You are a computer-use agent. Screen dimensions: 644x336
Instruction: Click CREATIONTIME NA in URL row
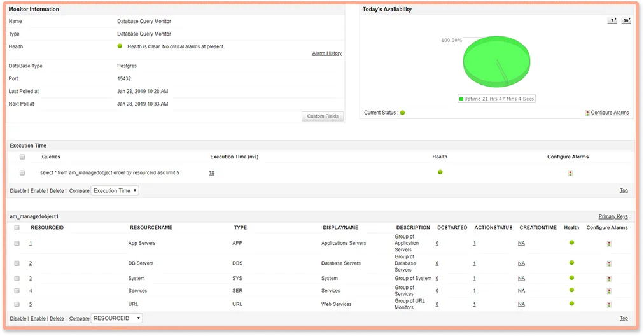(521, 305)
